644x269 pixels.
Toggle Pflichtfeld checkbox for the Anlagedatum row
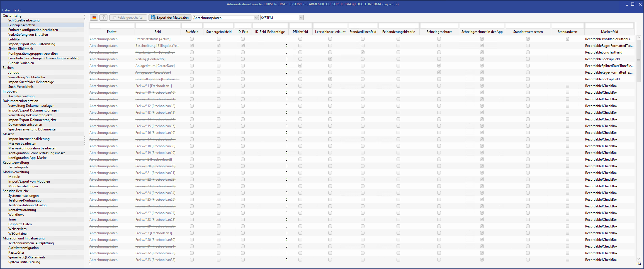coord(300,66)
